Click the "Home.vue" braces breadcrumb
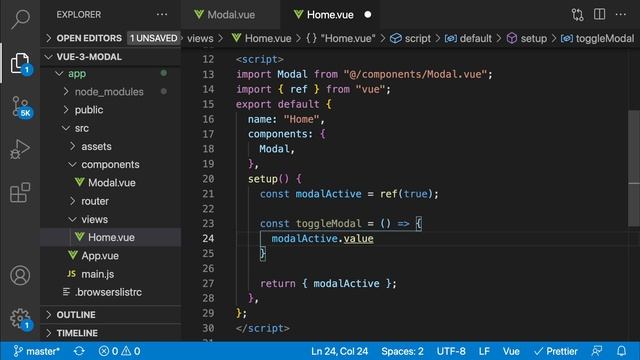This screenshot has height=360, width=640. [x=341, y=38]
